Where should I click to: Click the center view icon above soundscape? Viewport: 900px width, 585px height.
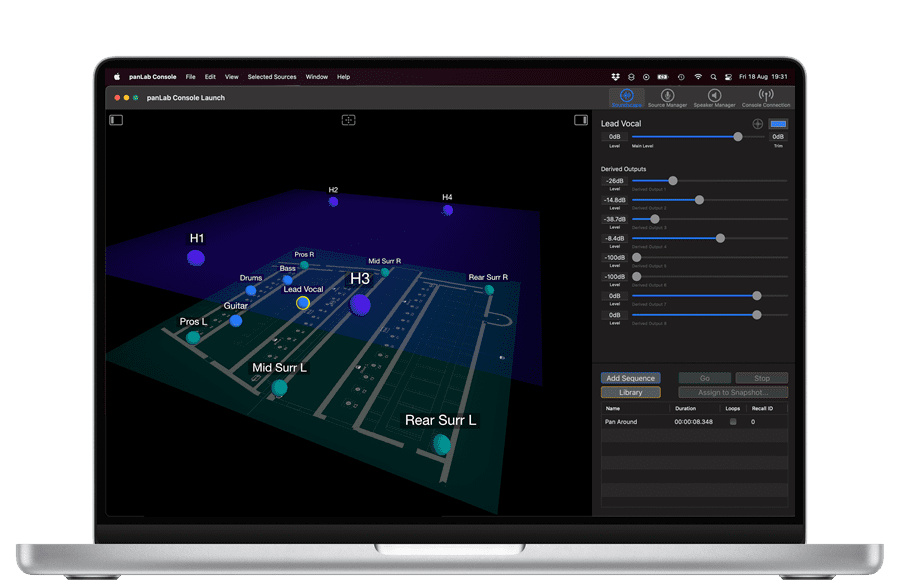(x=348, y=119)
